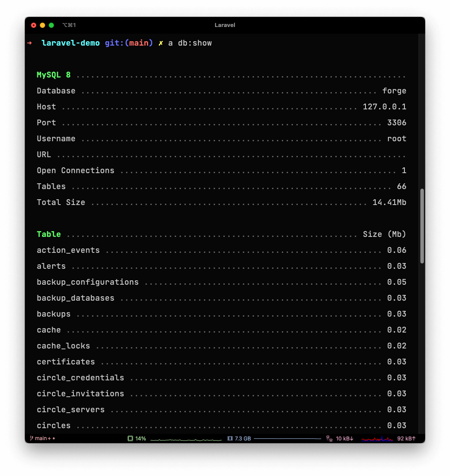The height and width of the screenshot is (476, 450).
Task: Click the Database value 'forge'
Action: pyautogui.click(x=394, y=91)
